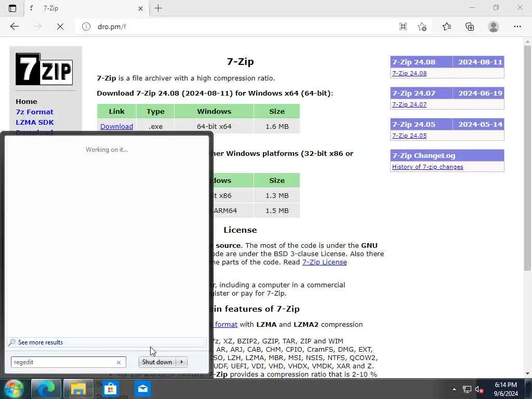Viewport: 532px width, 399px height.
Task: Open the Mail app from the taskbar
Action: tap(143, 389)
